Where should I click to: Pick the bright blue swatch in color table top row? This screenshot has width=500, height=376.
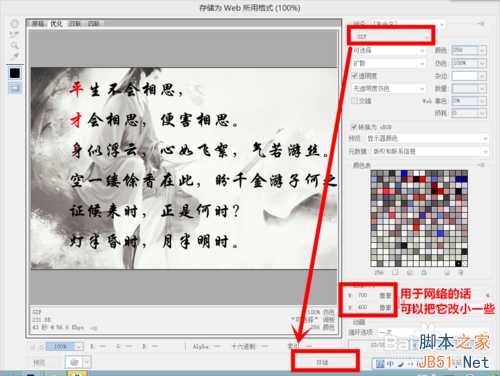(x=404, y=173)
